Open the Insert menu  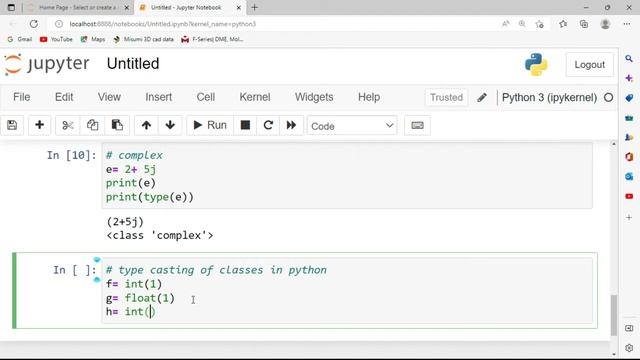(x=158, y=97)
